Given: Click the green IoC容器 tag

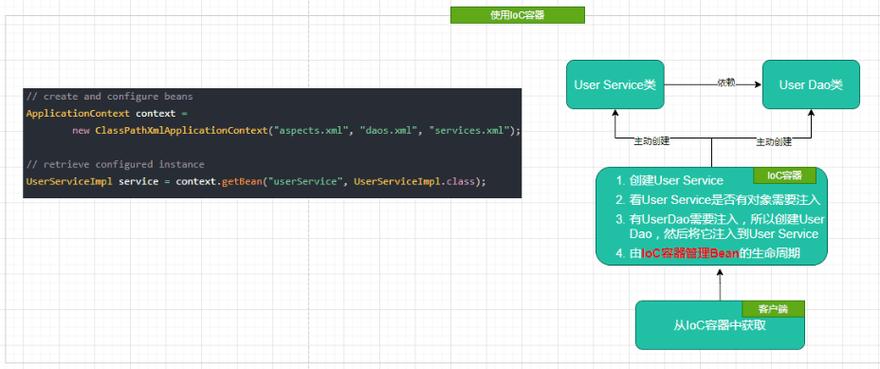Looking at the screenshot, I should [x=785, y=175].
